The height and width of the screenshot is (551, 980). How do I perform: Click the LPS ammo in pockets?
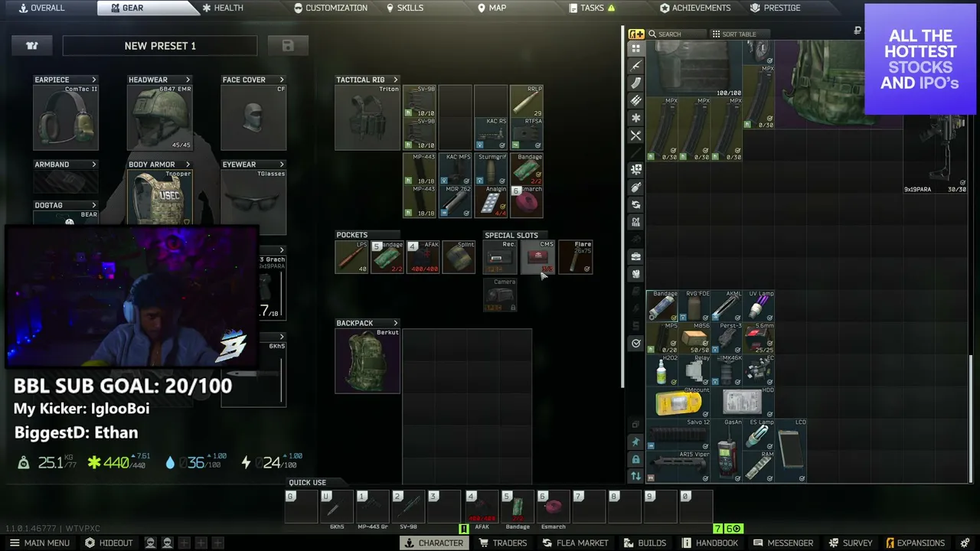tap(352, 257)
